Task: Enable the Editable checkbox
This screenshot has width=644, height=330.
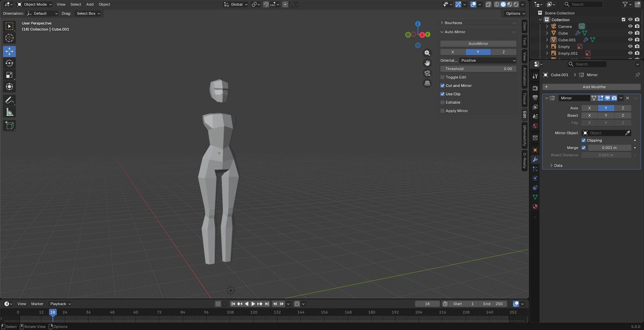Action: coord(443,102)
